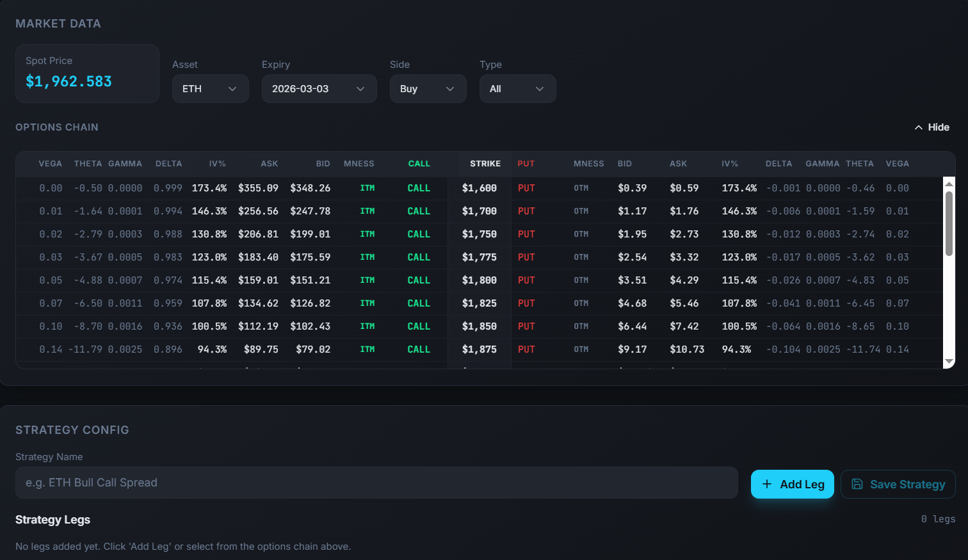Click call bid price $348.26
Screen dimensions: 968x560
(311, 188)
